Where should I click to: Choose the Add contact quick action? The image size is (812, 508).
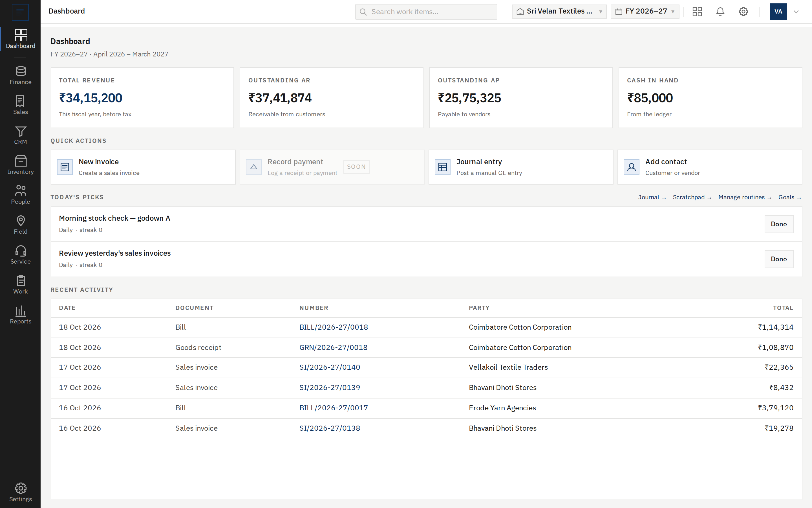point(710,167)
